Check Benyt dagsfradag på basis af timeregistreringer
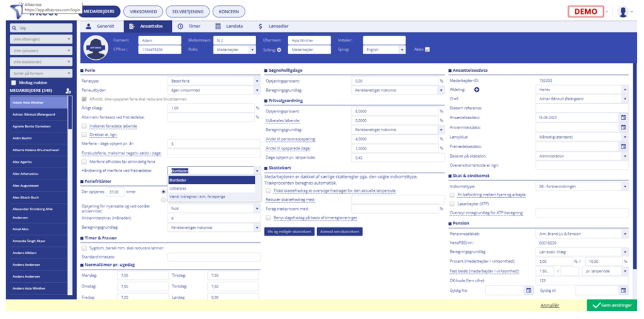644x319 pixels. tap(268, 218)
